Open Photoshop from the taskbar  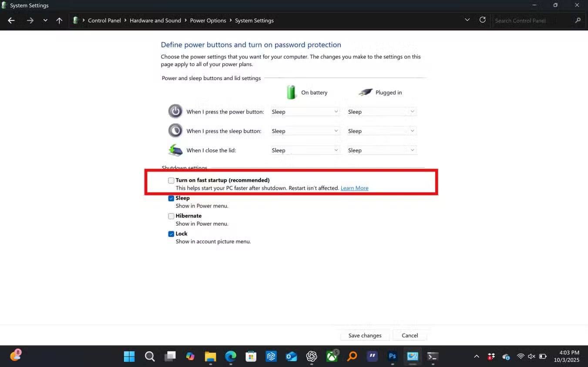[x=392, y=356]
